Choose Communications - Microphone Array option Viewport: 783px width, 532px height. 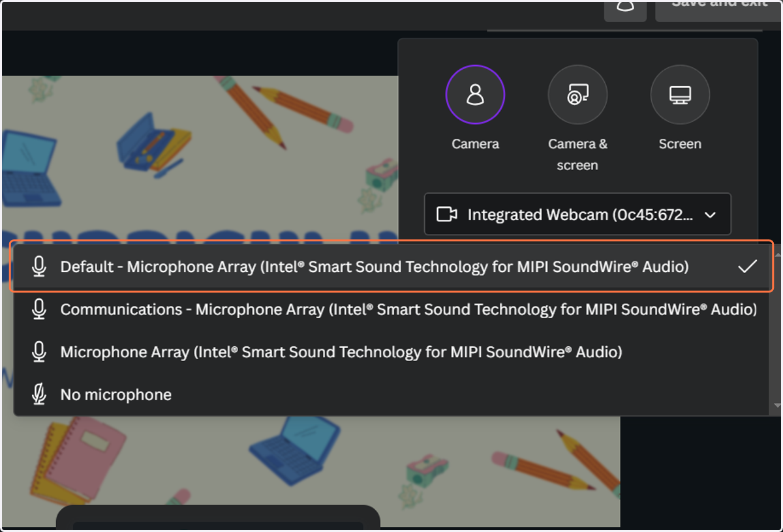[392, 309]
